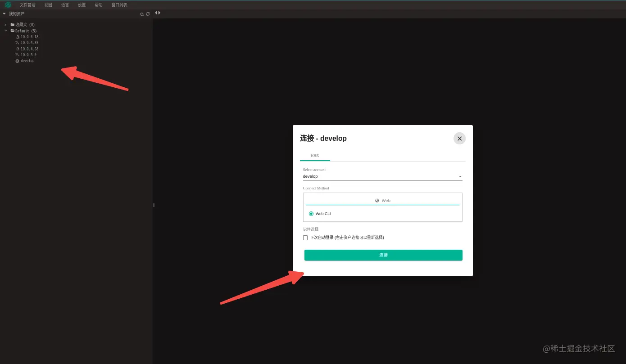This screenshot has height=364, width=626.
Task: Click the database icon beside 10.0.4.39
Action: point(17,43)
